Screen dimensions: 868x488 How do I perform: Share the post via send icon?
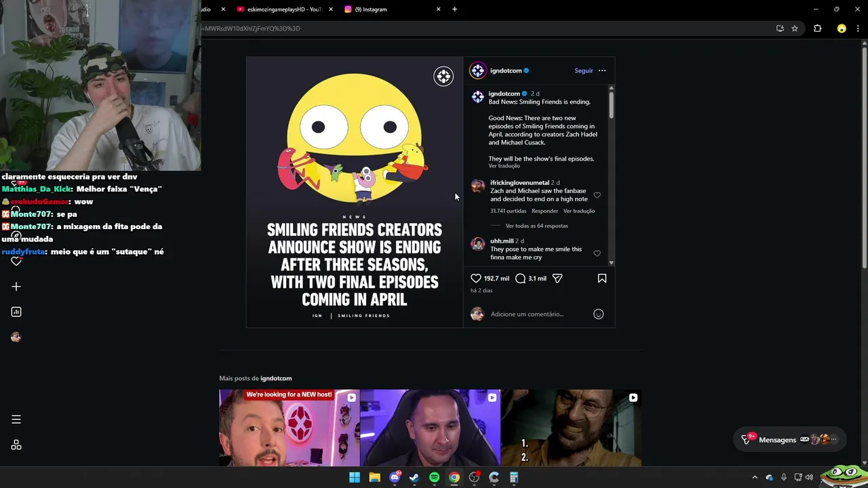click(x=557, y=278)
